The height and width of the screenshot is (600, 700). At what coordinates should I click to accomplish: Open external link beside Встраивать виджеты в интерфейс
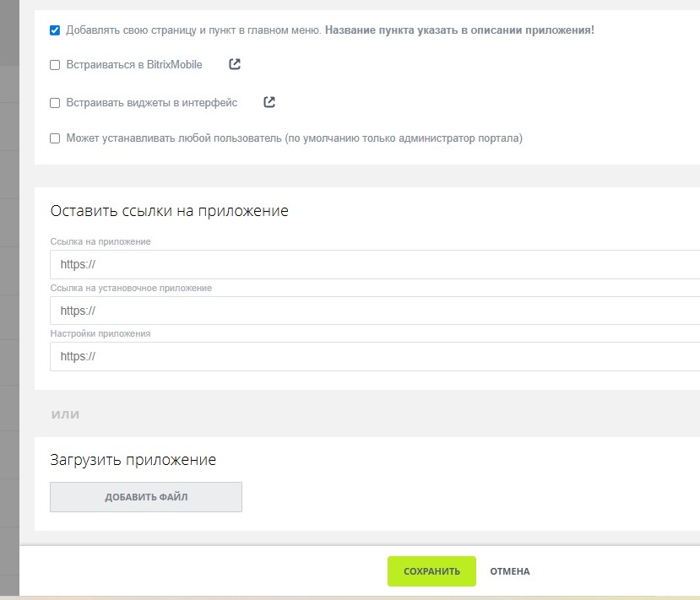point(269,101)
